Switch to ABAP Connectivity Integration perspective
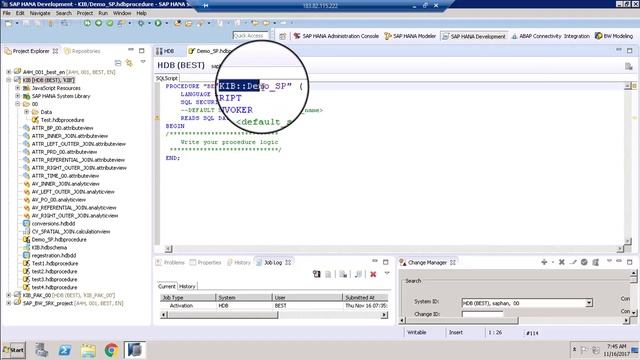640x360 pixels. point(551,36)
